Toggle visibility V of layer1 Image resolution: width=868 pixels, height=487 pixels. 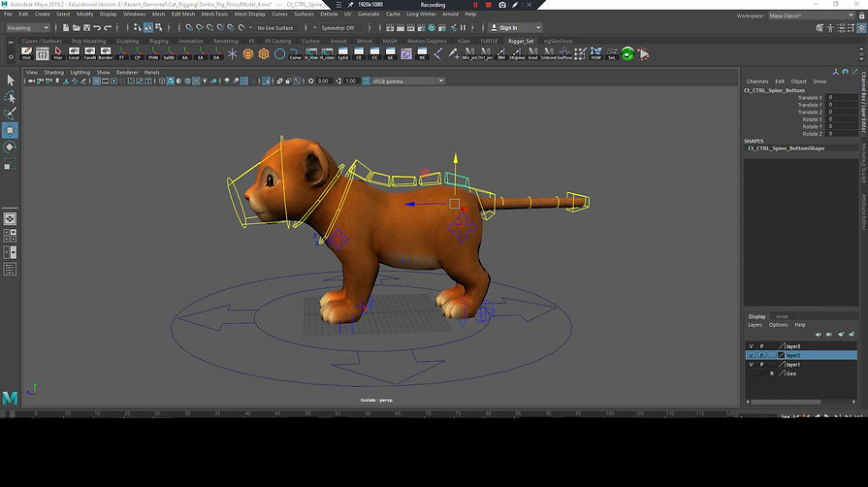[x=750, y=365]
